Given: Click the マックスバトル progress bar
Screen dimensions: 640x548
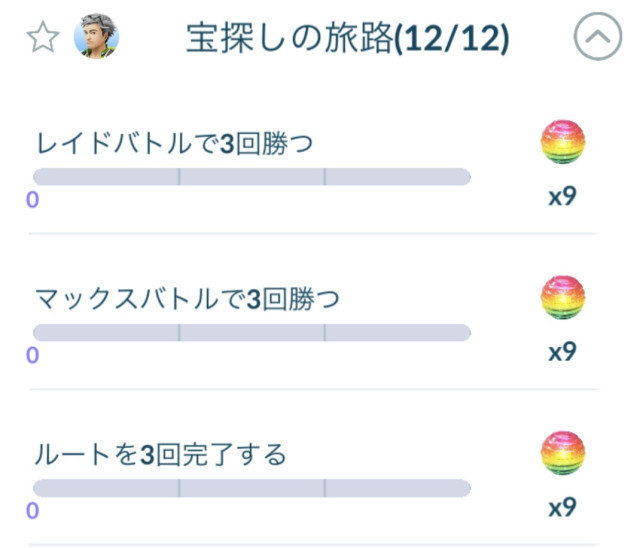Looking at the screenshot, I should coord(252,332).
